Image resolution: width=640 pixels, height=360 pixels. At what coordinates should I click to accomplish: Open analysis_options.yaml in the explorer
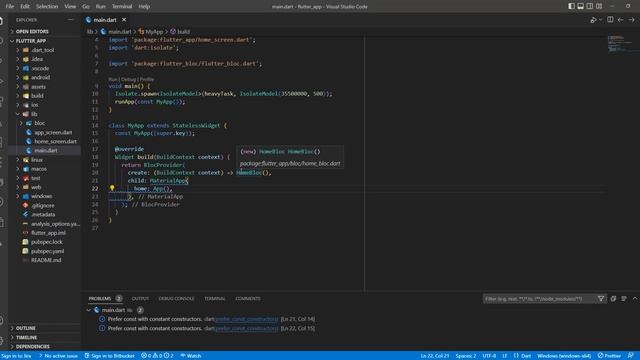coord(55,224)
